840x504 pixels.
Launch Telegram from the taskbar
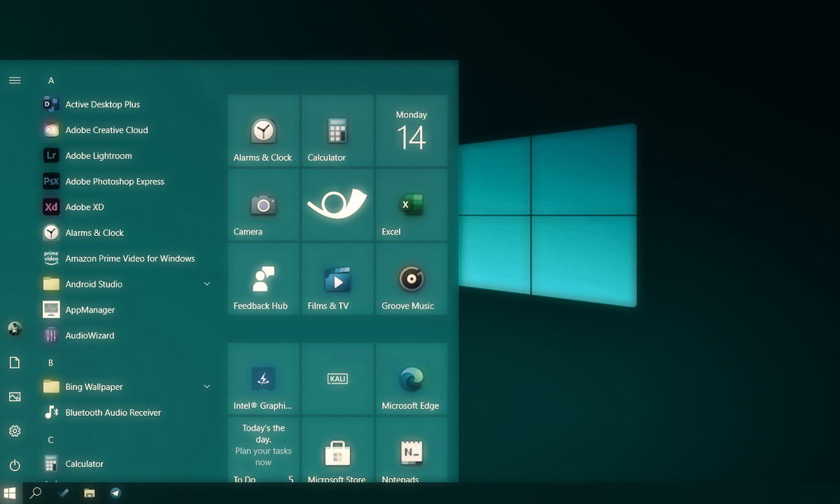coord(115,493)
